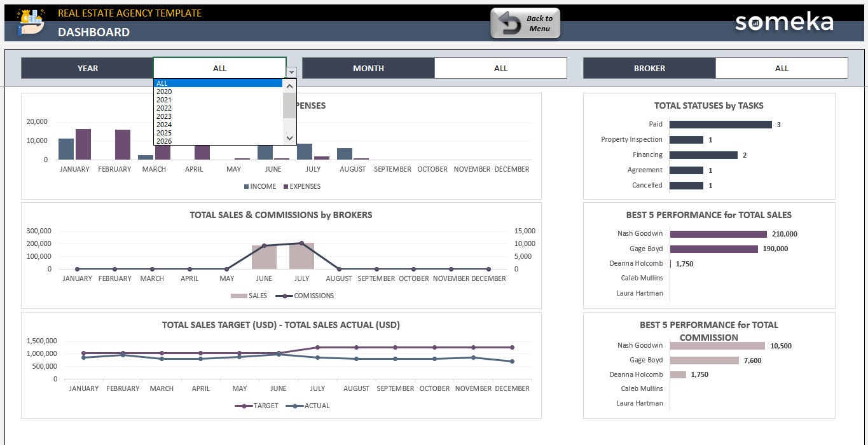Image resolution: width=868 pixels, height=445 pixels.
Task: Select the August income bar
Action: click(x=345, y=154)
